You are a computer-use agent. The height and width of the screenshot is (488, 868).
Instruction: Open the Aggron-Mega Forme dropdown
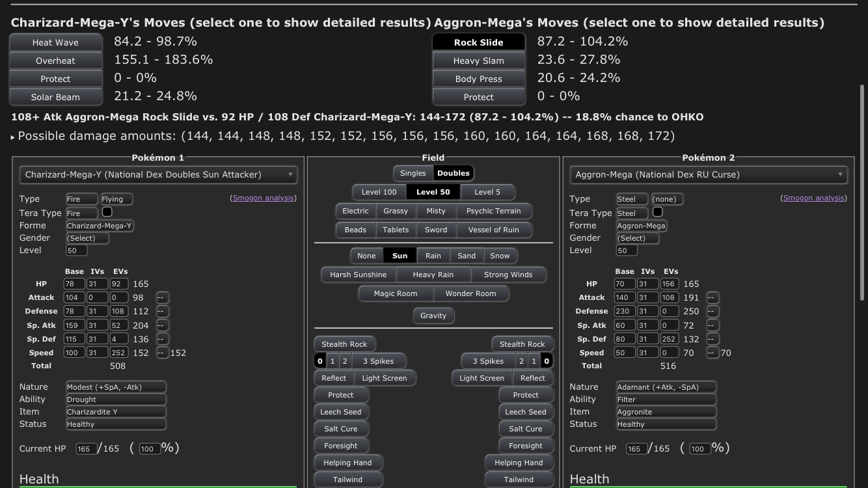pyautogui.click(x=642, y=226)
